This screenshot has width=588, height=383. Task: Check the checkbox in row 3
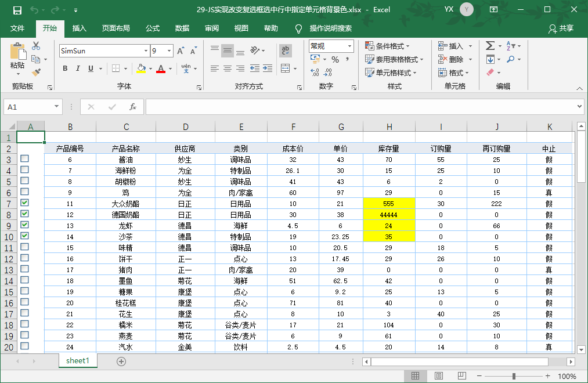point(24,159)
